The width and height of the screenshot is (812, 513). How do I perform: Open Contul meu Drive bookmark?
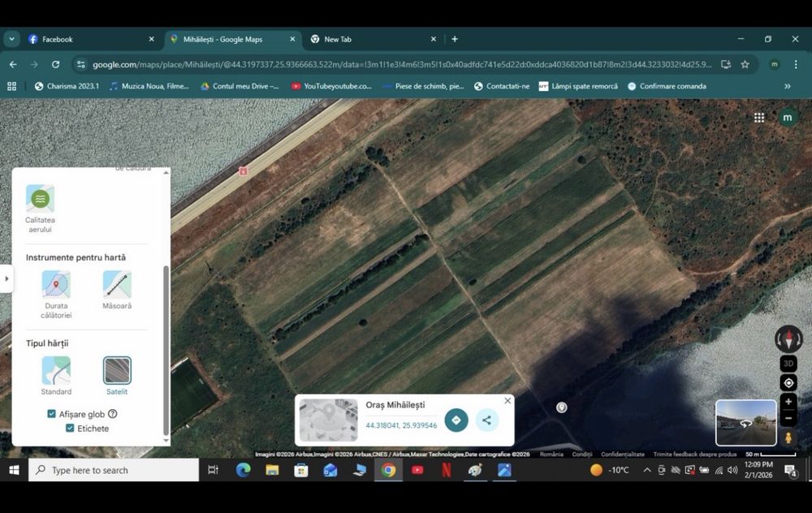[x=240, y=87]
